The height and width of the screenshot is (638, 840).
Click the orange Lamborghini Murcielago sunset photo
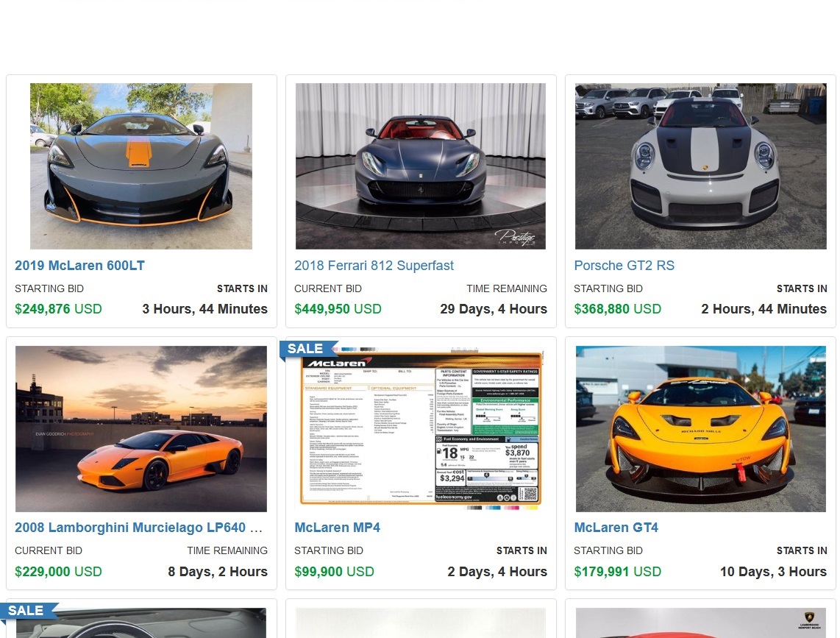point(141,429)
